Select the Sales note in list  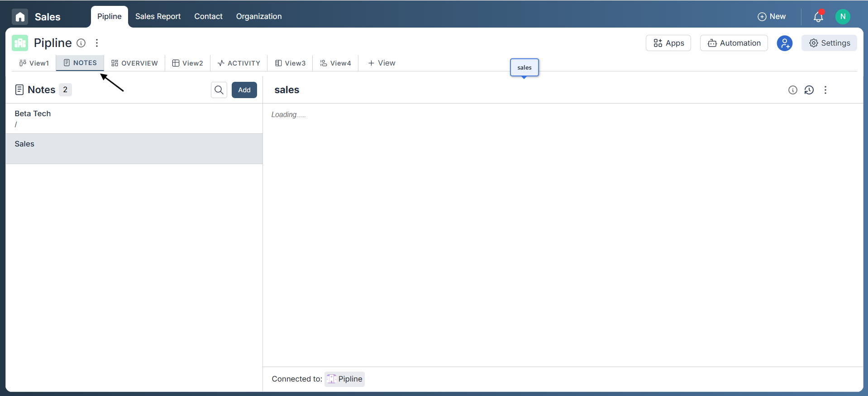pyautogui.click(x=134, y=149)
